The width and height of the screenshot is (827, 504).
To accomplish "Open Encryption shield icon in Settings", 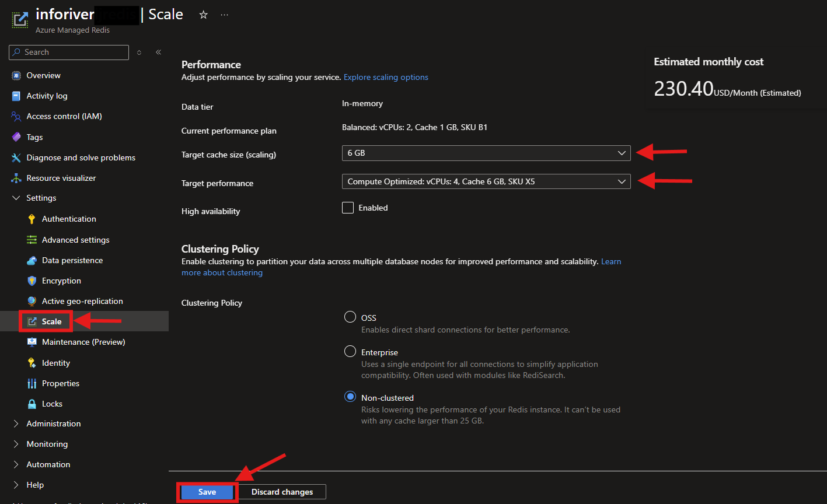I will (x=32, y=281).
